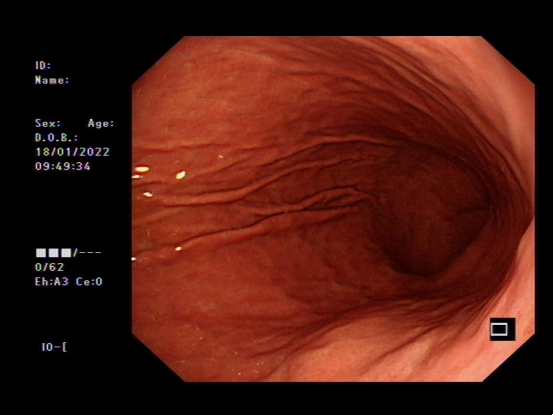Select the Name field label
Viewport: 553px width, 415px height.
point(52,80)
